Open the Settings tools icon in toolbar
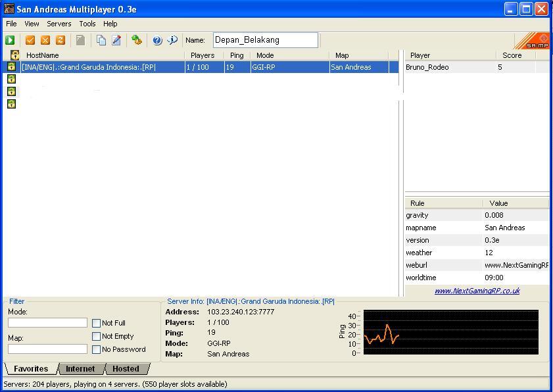This screenshot has width=553, height=392. coord(137,40)
